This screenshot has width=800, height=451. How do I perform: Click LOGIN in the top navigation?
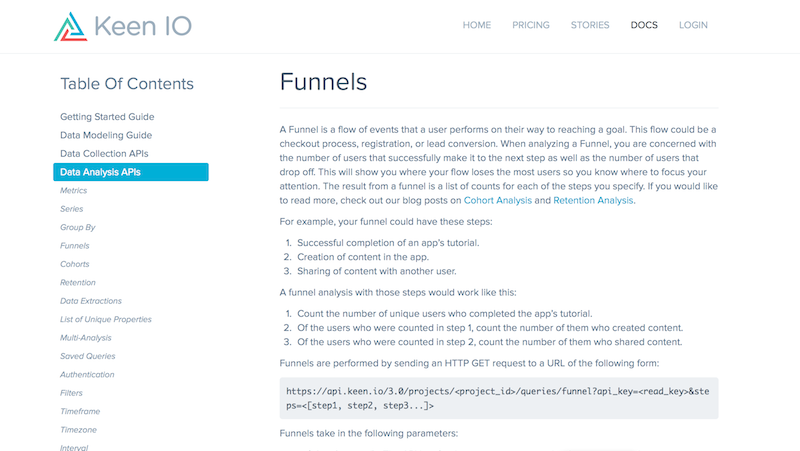click(693, 25)
